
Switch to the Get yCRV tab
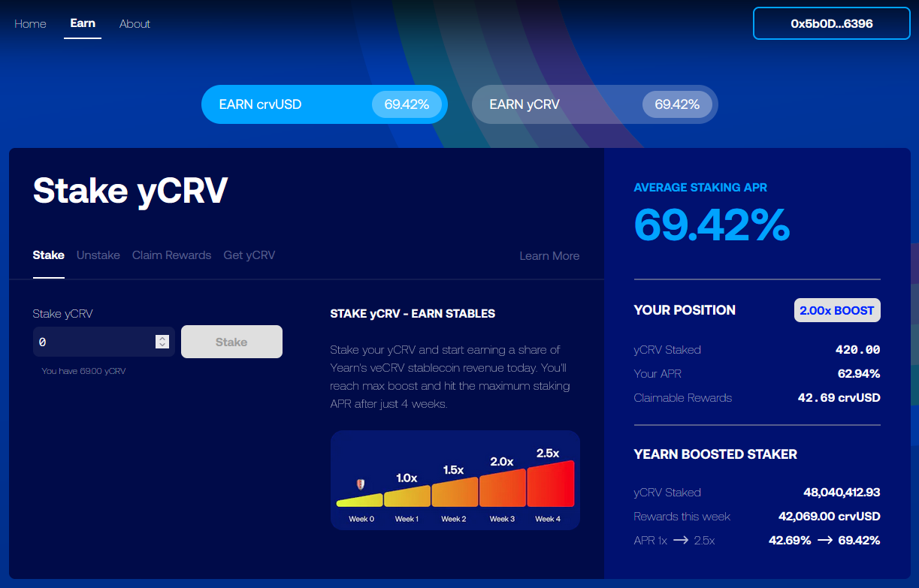[x=249, y=255]
